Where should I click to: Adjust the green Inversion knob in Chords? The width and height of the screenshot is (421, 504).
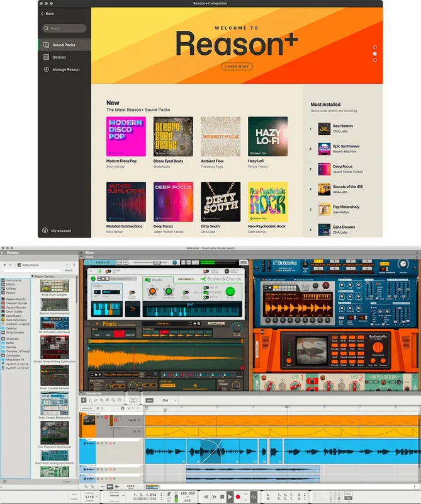[169, 291]
